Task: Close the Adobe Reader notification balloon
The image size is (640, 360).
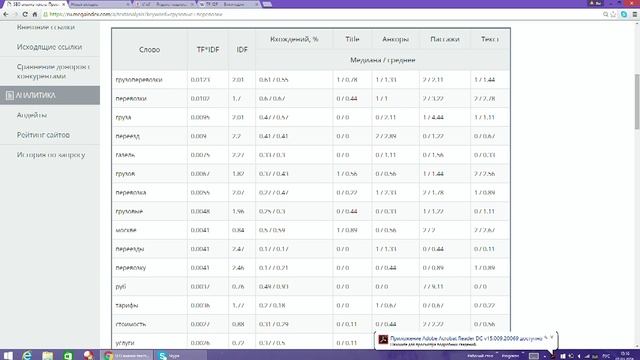Action: click(551, 337)
